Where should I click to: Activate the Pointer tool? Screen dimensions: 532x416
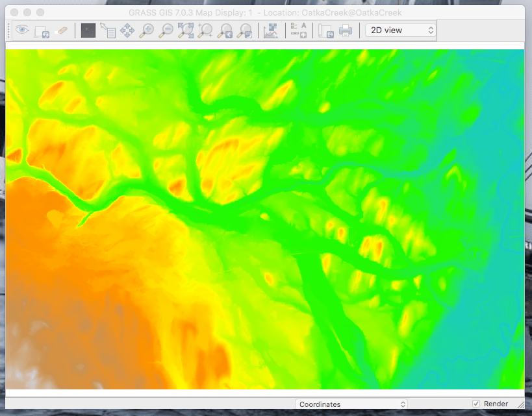[x=88, y=30]
